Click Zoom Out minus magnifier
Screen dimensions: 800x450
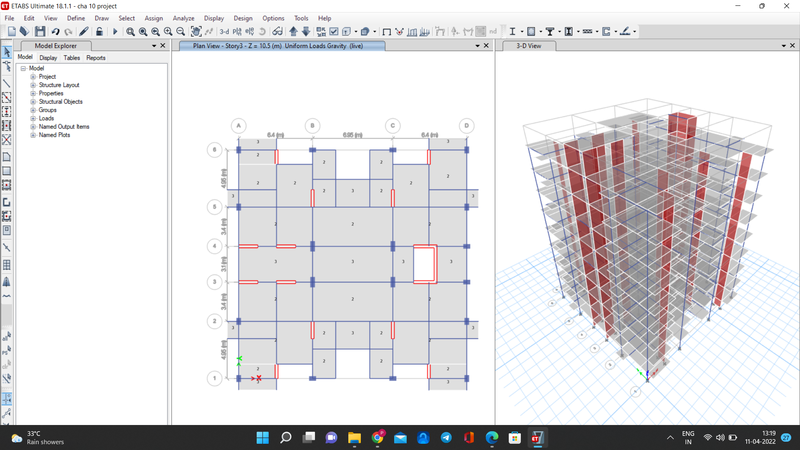coord(180,32)
